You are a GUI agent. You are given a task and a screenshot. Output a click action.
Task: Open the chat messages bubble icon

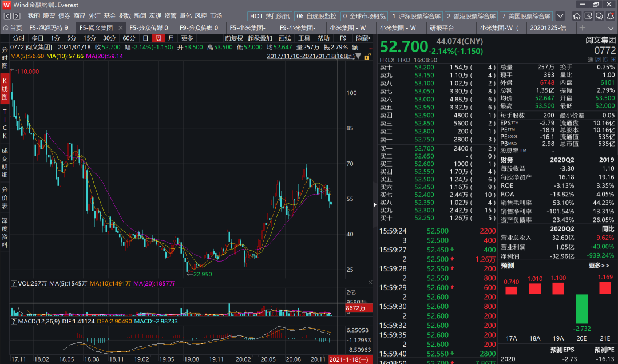click(x=599, y=16)
